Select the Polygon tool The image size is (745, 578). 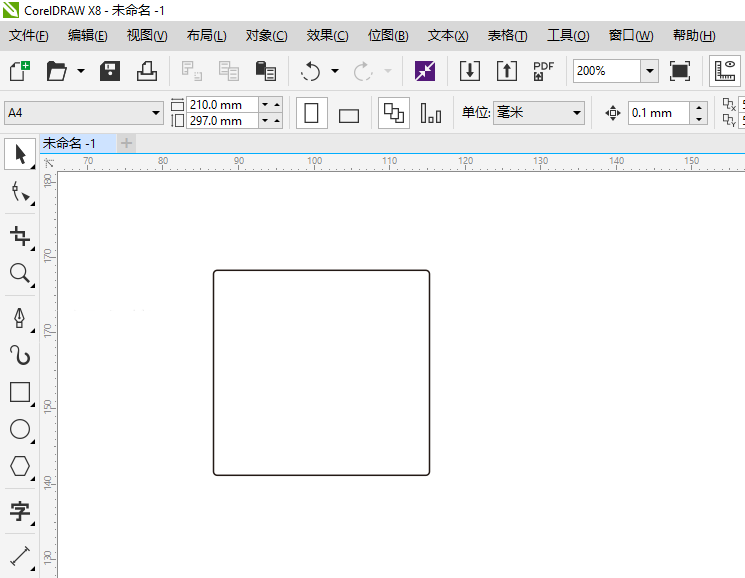pos(20,467)
